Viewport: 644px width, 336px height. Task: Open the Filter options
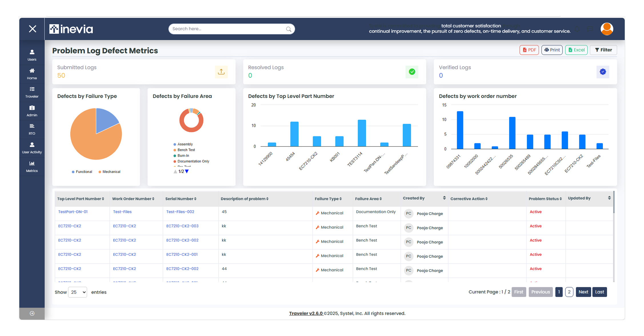click(603, 50)
